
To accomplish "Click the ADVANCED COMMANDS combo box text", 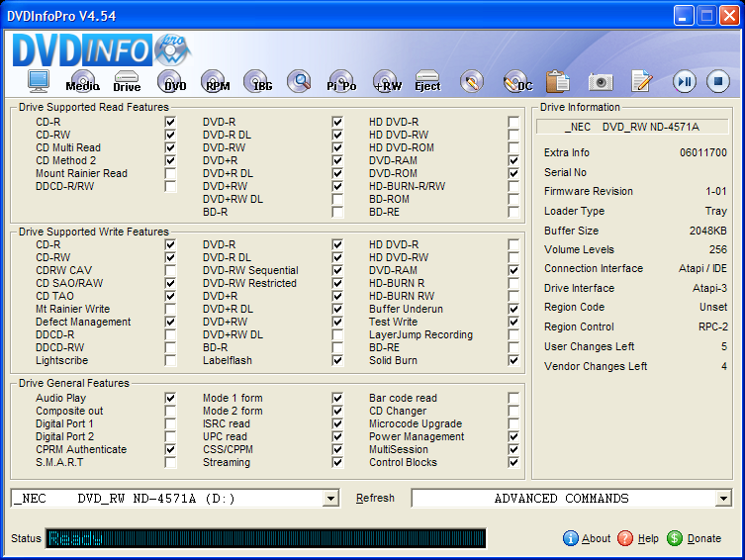I will tap(562, 499).
